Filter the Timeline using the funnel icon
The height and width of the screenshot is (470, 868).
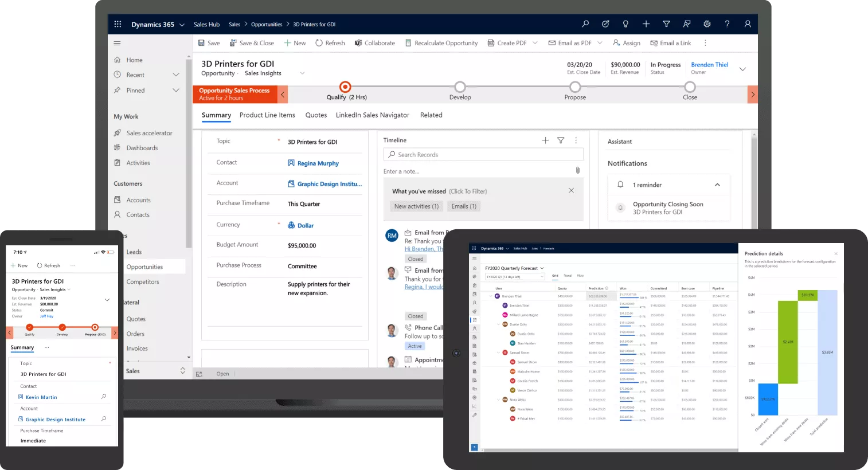click(561, 140)
